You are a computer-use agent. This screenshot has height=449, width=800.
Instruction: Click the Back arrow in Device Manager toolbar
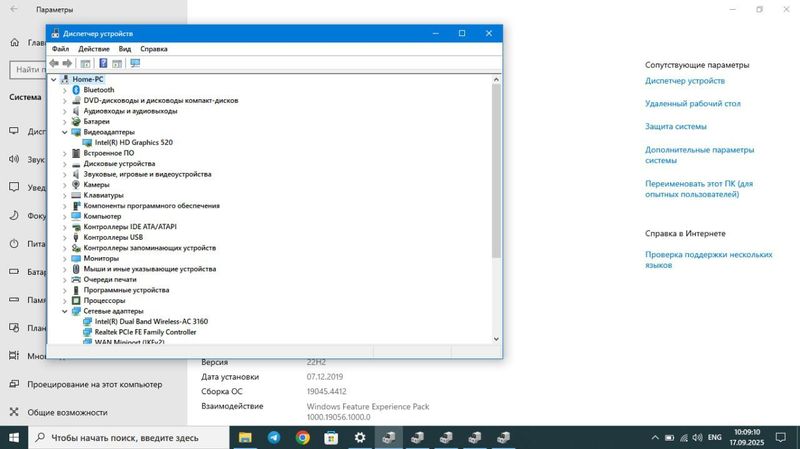click(x=54, y=63)
